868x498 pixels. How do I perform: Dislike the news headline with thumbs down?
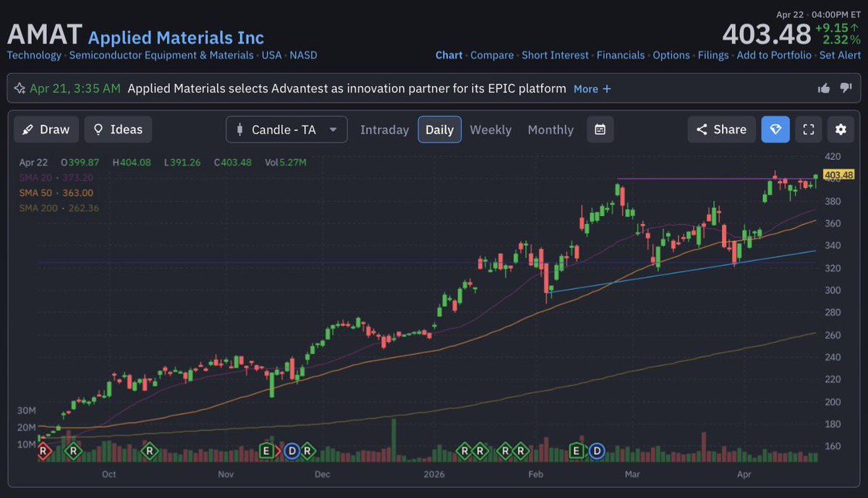click(x=846, y=87)
